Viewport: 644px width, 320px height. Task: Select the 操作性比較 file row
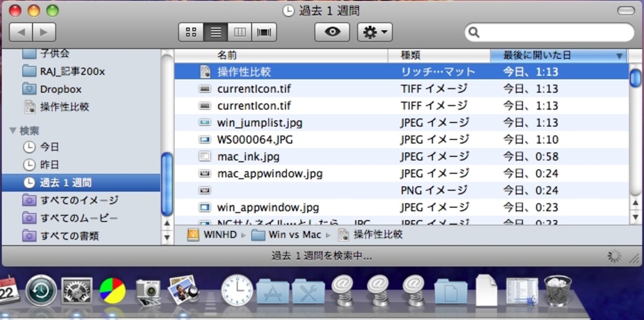coord(401,71)
